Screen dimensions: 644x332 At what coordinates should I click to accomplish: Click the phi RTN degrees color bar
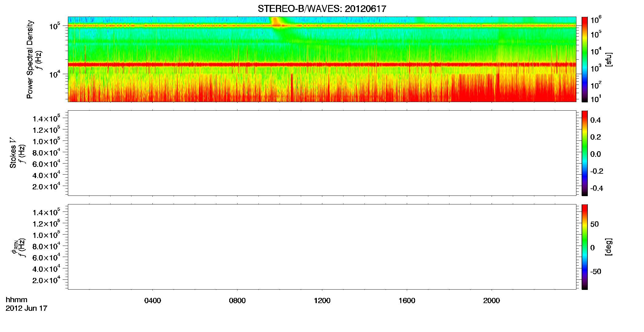585,247
